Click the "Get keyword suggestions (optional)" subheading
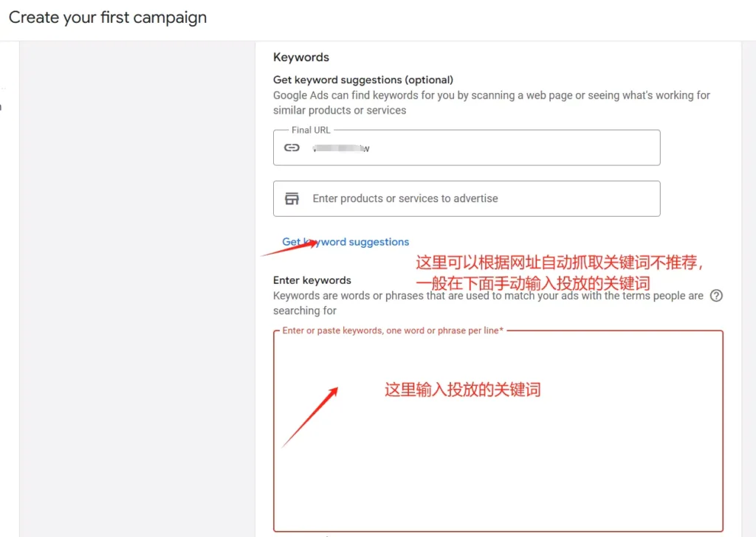 pos(363,79)
